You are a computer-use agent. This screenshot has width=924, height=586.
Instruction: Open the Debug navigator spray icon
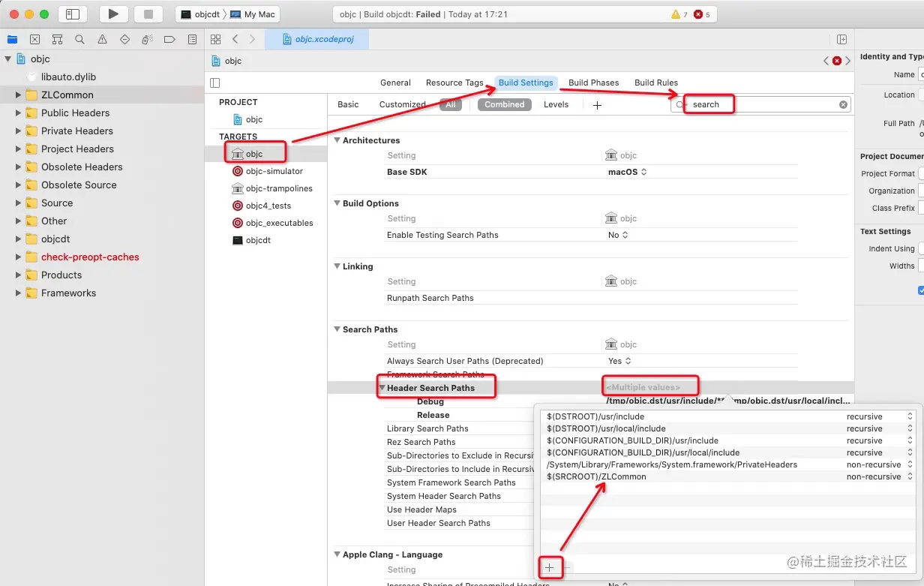click(147, 39)
